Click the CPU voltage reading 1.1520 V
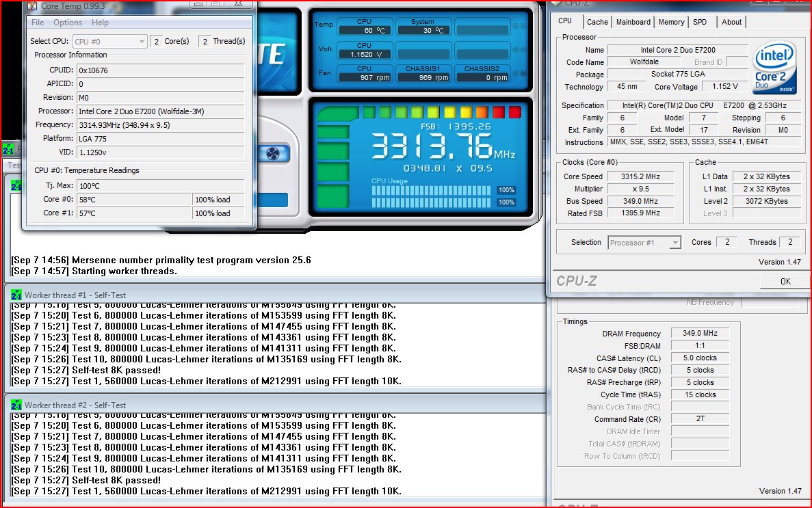The height and width of the screenshot is (508, 812). tap(364, 55)
